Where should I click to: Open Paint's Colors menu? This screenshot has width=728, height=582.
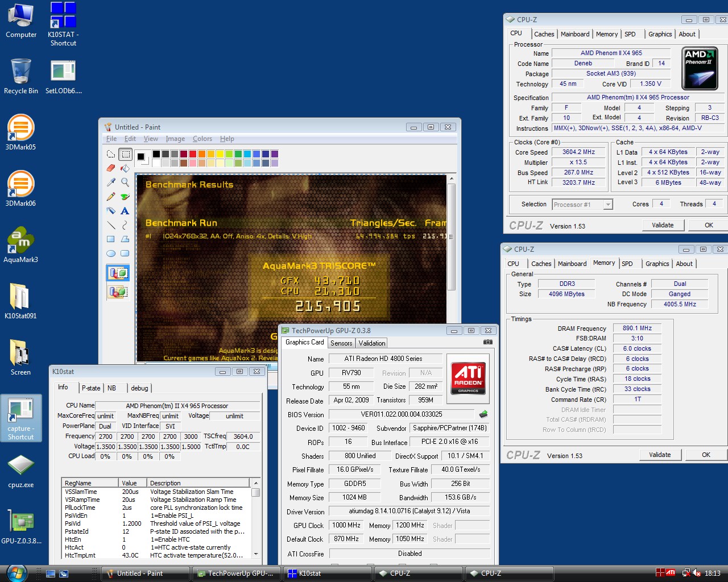click(x=202, y=139)
